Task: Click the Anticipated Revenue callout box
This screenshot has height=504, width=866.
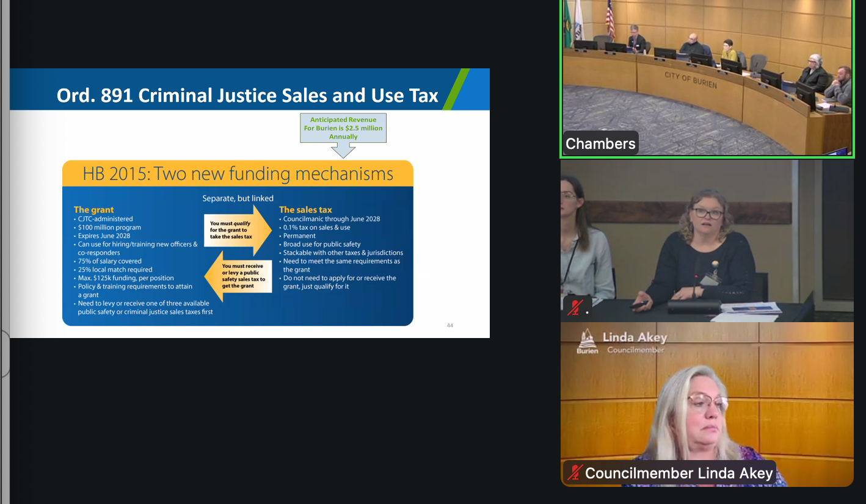Action: (x=343, y=128)
